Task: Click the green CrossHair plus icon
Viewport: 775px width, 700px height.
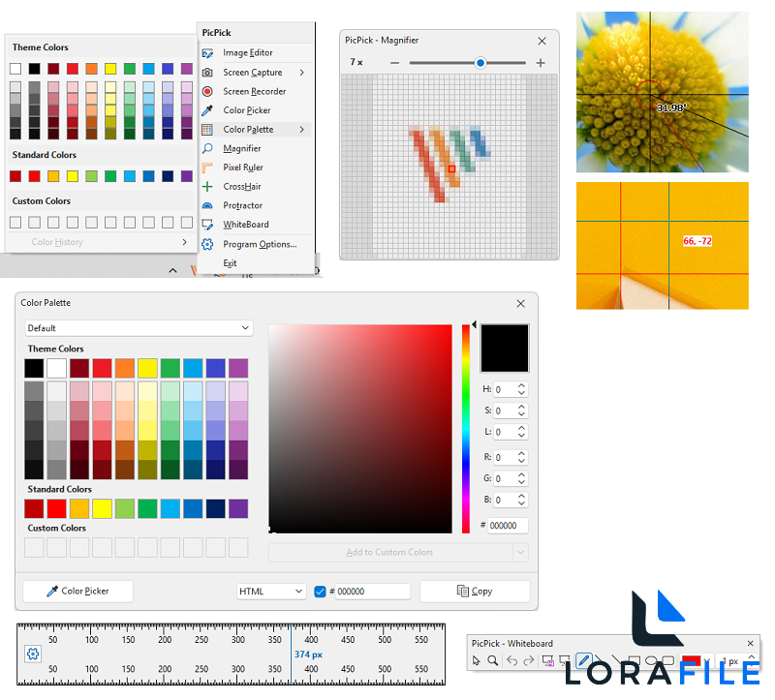Action: [207, 186]
